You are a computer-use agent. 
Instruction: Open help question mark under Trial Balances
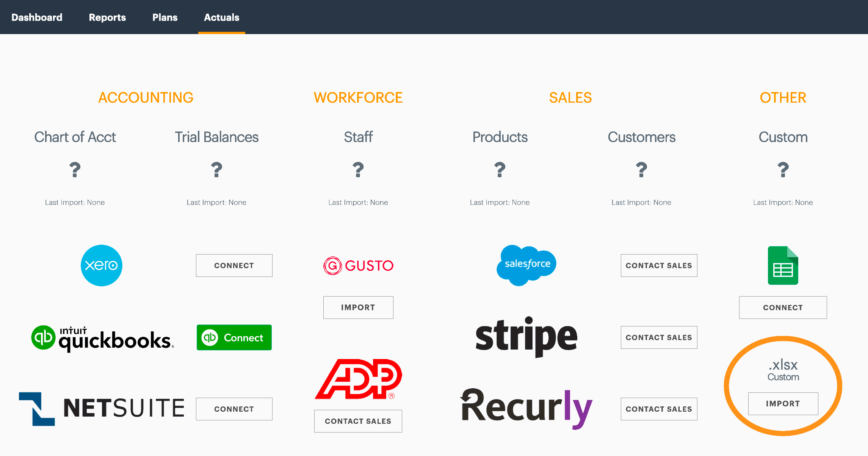[216, 169]
